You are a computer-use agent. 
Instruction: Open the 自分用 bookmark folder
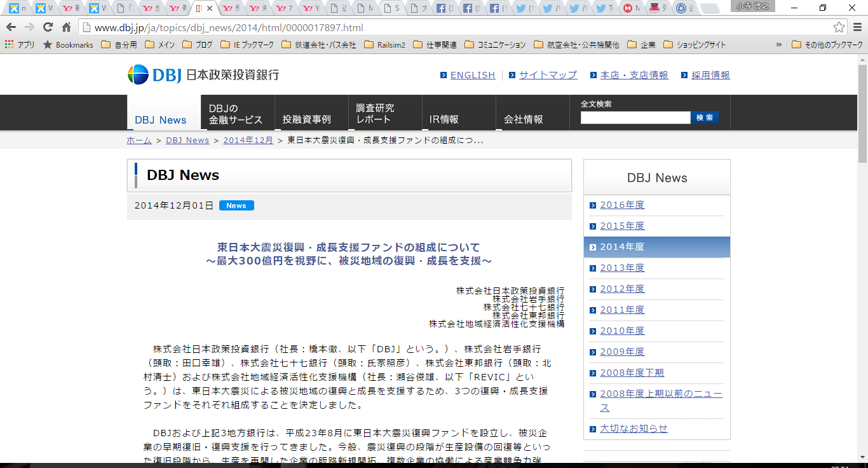coord(119,45)
